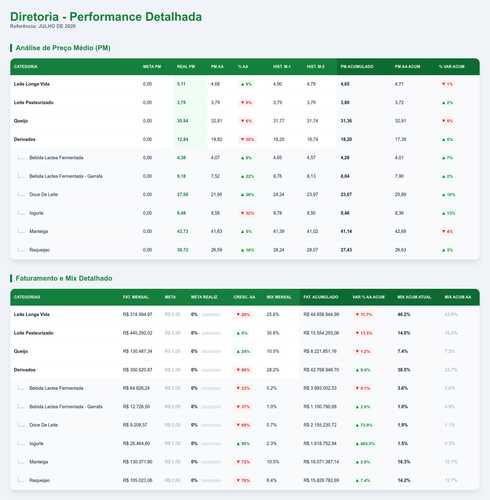Image resolution: width=490 pixels, height=500 pixels.
Task: Click the META REALIZ. column header
Action: 205,297
